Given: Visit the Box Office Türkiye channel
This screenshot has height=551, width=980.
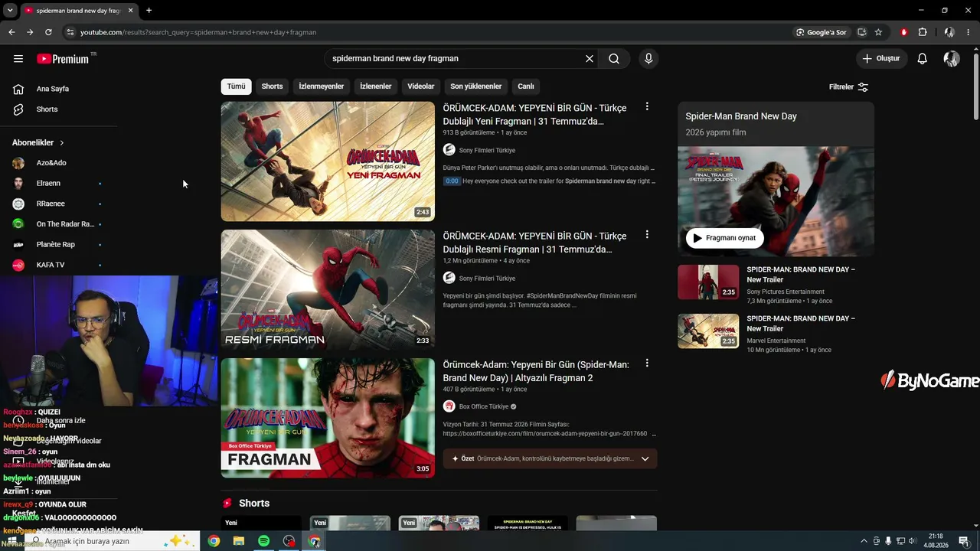Looking at the screenshot, I should [484, 406].
